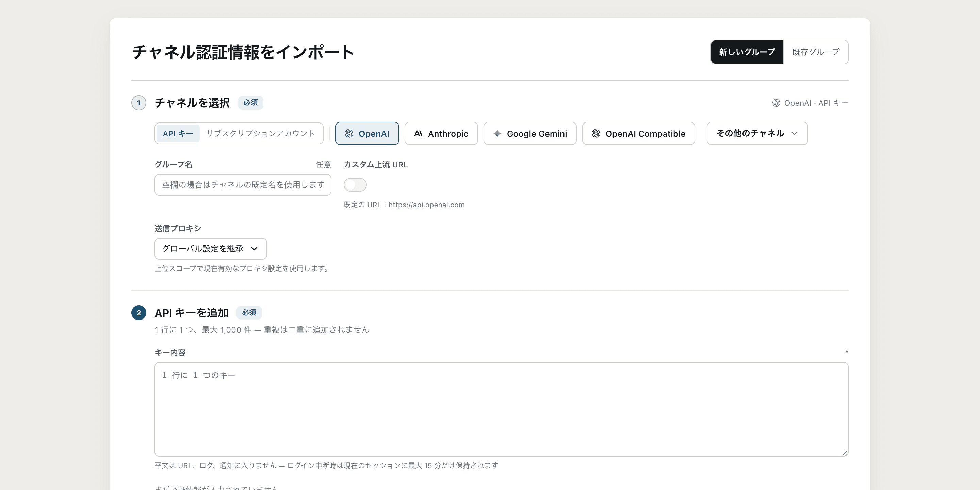Open the その他のチャネル dropdown

pos(757,133)
